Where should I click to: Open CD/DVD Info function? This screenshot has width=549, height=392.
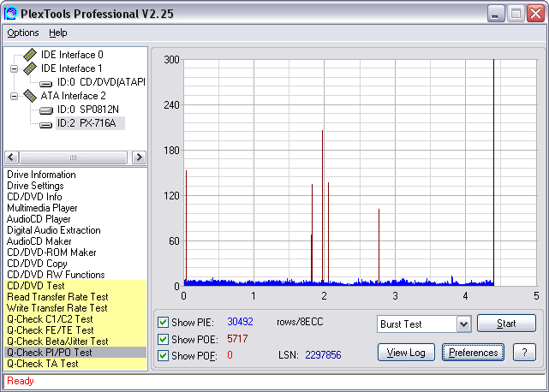pos(34,197)
